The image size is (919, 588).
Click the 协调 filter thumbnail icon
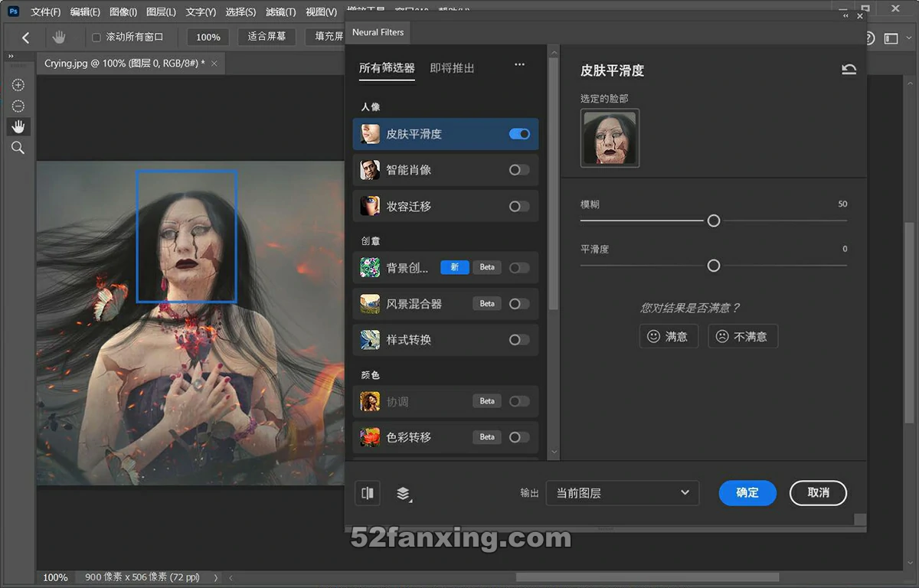[370, 400]
